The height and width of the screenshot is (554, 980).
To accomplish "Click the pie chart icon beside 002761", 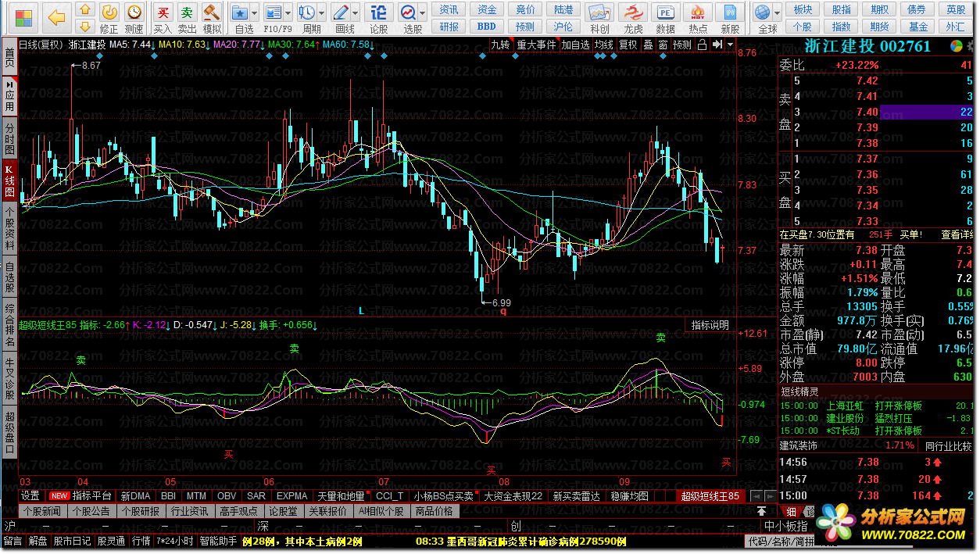I will coord(956,46).
